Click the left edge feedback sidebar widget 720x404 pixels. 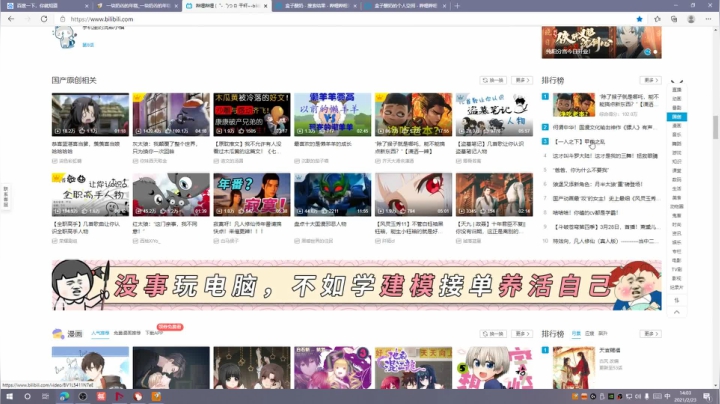[x=6, y=196]
